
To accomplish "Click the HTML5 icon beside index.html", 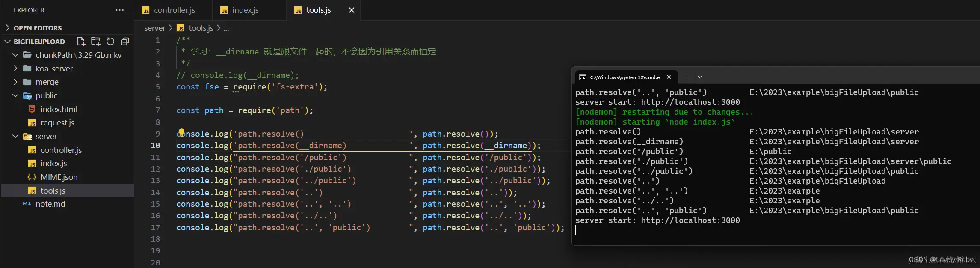I will 32,109.
